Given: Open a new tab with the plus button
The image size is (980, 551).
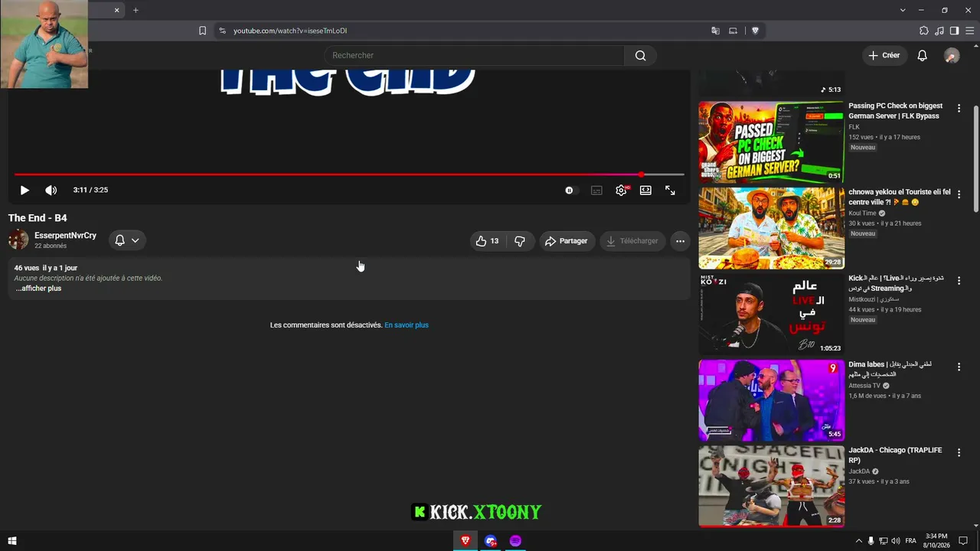Looking at the screenshot, I should coord(136,10).
